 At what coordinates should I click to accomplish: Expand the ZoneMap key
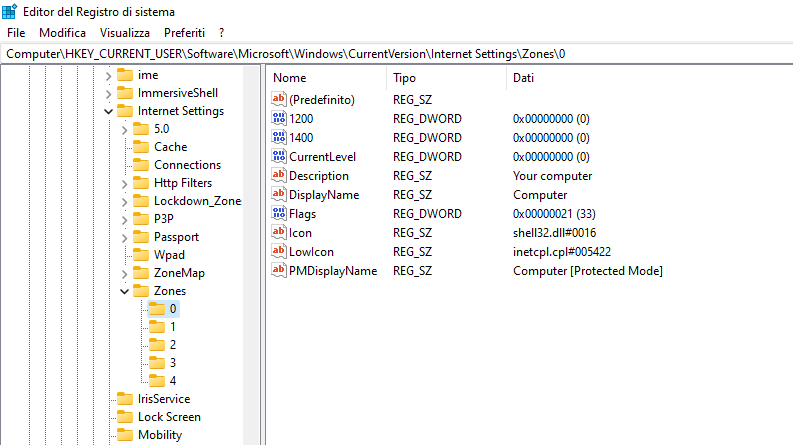pyautogui.click(x=124, y=274)
